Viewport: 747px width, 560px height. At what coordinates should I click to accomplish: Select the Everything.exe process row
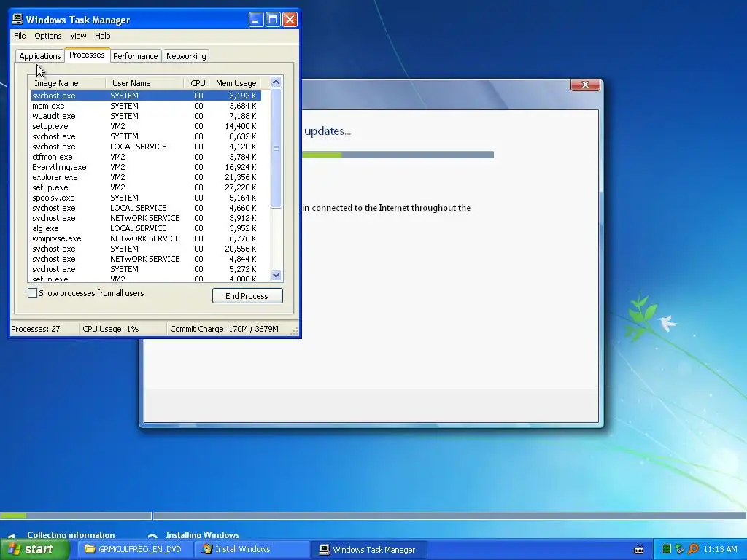(146, 167)
